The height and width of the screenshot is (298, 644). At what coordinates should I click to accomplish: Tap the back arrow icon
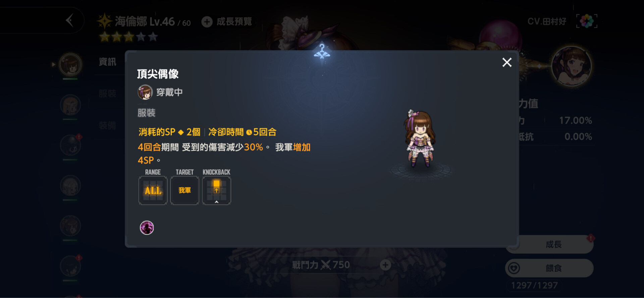pos(69,20)
